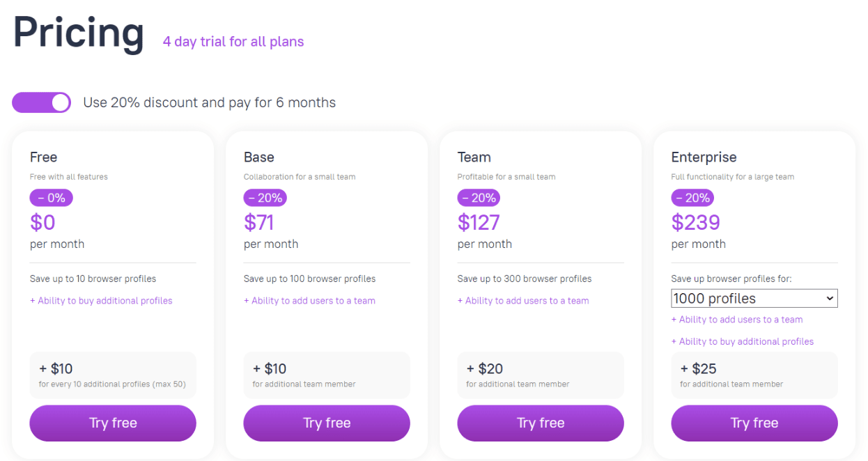Click Try free under Free plan
Screen dimensions: 868x461
(113, 423)
